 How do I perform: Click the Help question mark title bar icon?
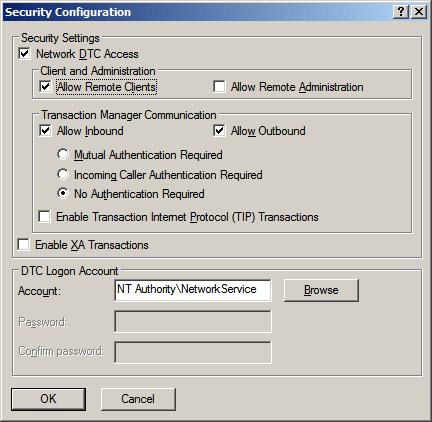point(401,12)
